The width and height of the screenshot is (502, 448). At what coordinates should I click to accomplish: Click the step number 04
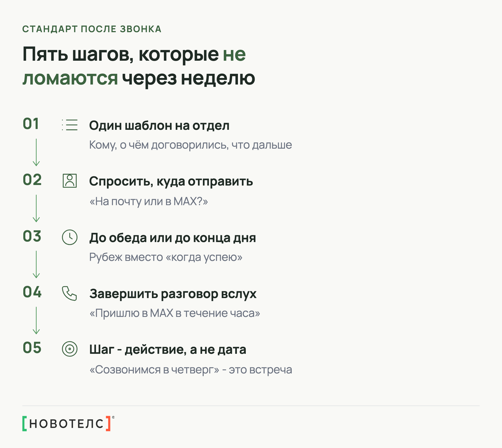pos(32,292)
